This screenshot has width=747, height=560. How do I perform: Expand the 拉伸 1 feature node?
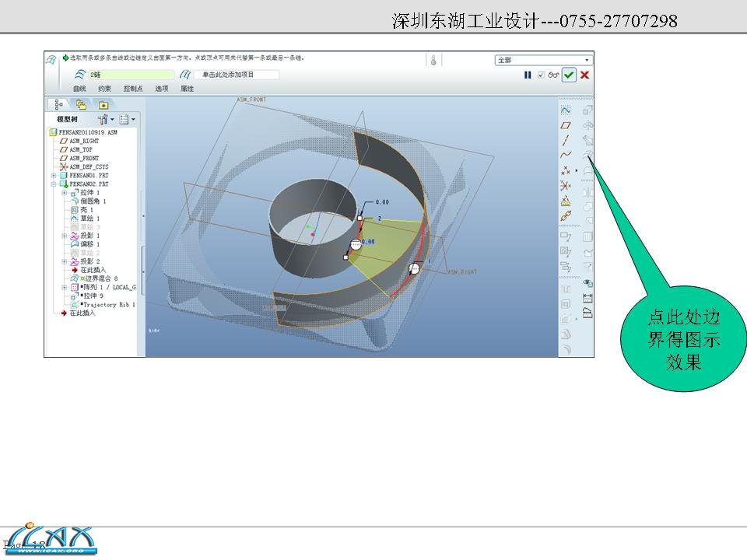click(x=65, y=193)
